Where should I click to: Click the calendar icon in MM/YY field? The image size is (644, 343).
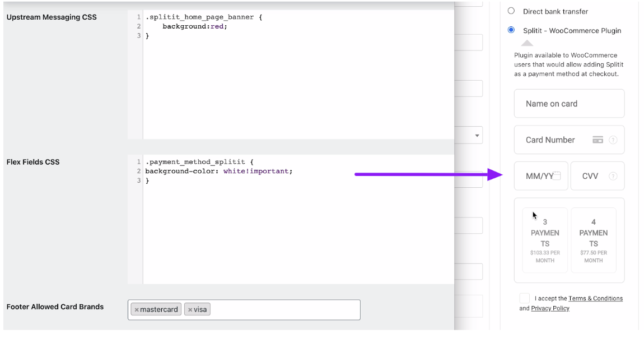tap(557, 175)
